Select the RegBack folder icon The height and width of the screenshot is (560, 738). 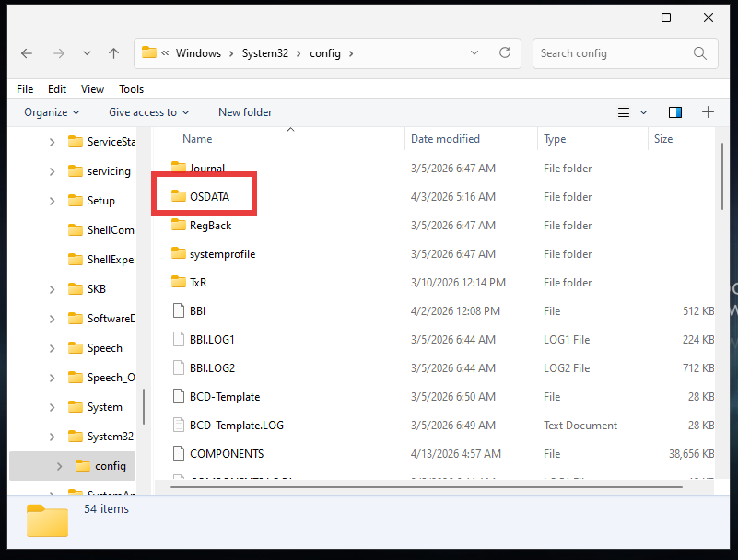coord(179,225)
